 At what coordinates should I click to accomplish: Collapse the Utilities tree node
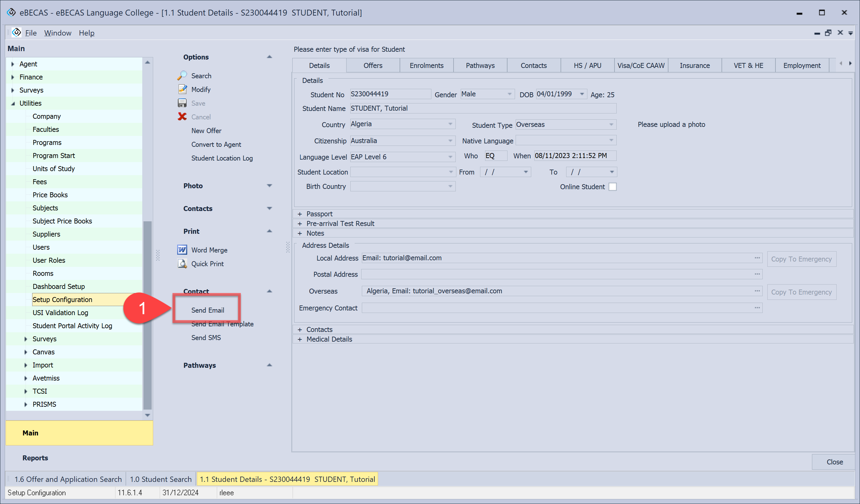[13, 103]
